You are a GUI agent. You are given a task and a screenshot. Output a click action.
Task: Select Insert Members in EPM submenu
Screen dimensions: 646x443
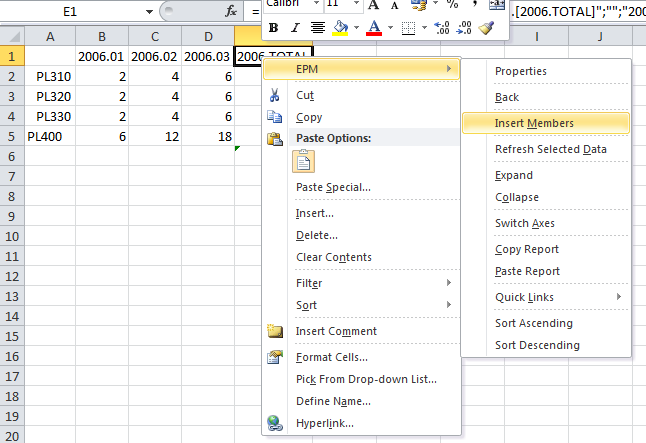[546, 123]
